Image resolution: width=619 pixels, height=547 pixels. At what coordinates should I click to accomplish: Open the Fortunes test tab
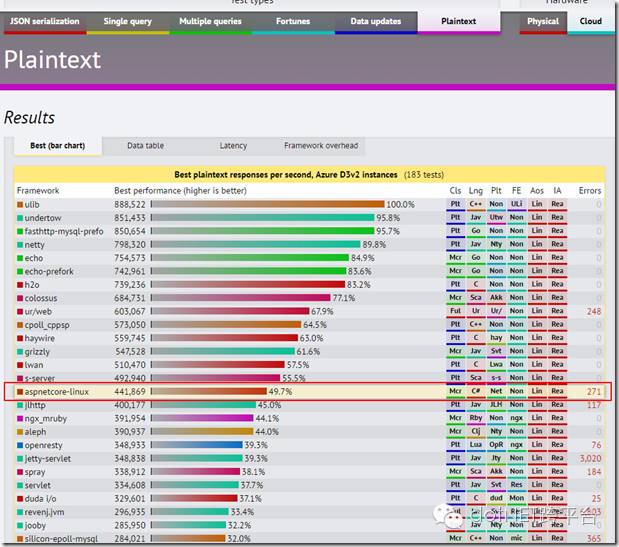coord(293,22)
